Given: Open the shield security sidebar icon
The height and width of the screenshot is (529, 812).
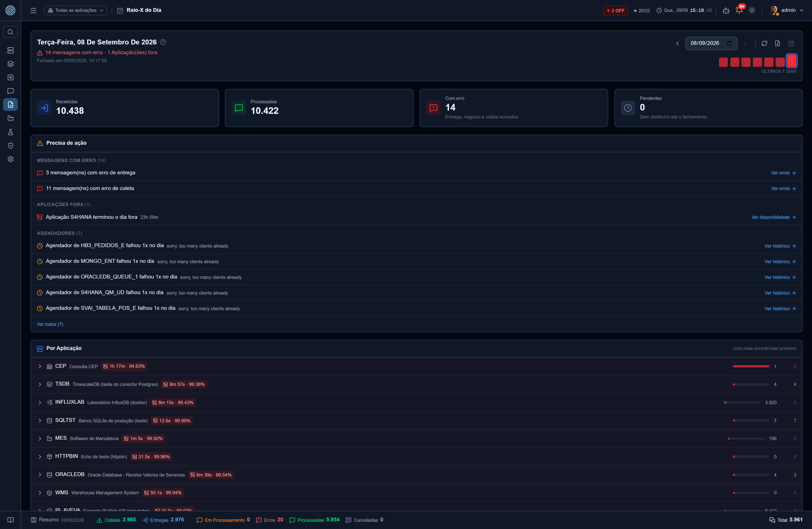Looking at the screenshot, I should point(10,146).
